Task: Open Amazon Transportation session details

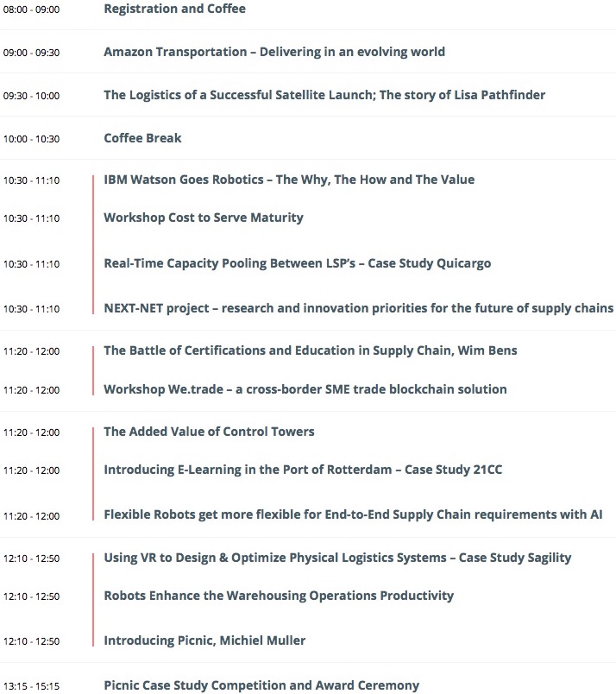Action: coord(274,52)
